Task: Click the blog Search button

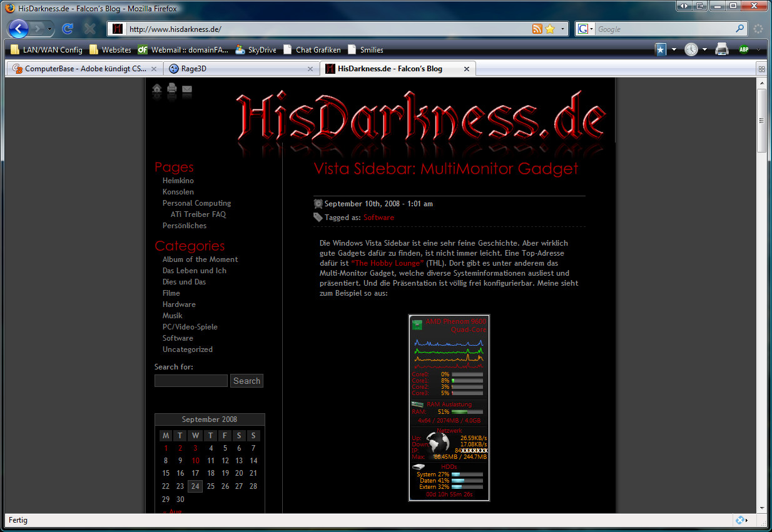Action: tap(246, 381)
